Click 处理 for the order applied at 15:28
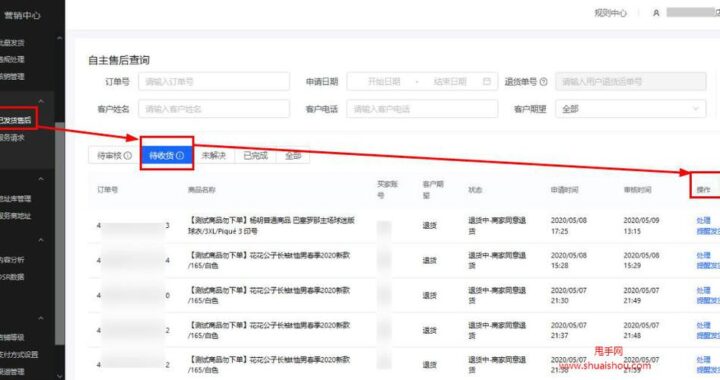The image size is (720, 380). 703,255
